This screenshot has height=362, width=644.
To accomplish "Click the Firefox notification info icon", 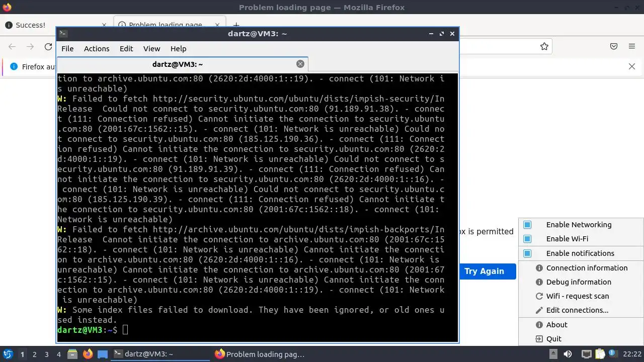I will point(14,66).
